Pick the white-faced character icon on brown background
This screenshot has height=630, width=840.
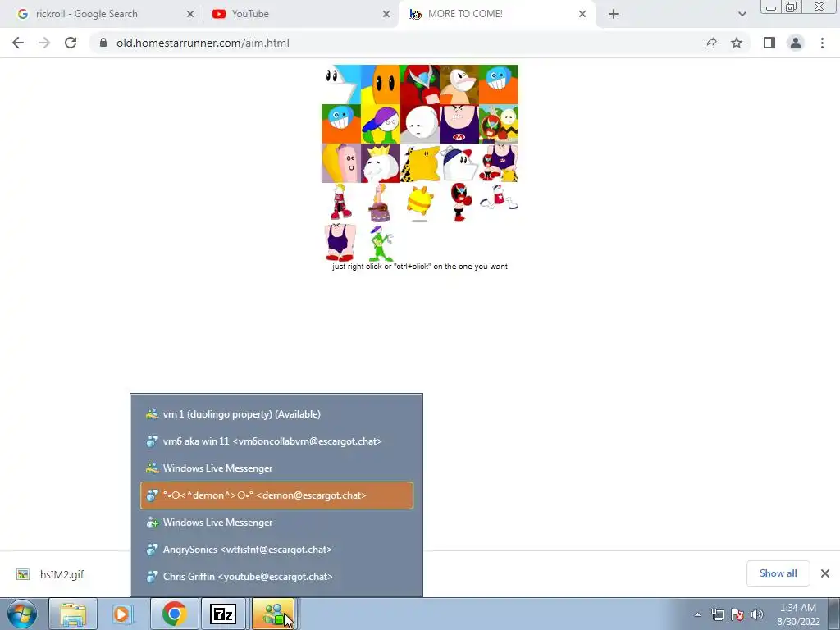pos(459,84)
